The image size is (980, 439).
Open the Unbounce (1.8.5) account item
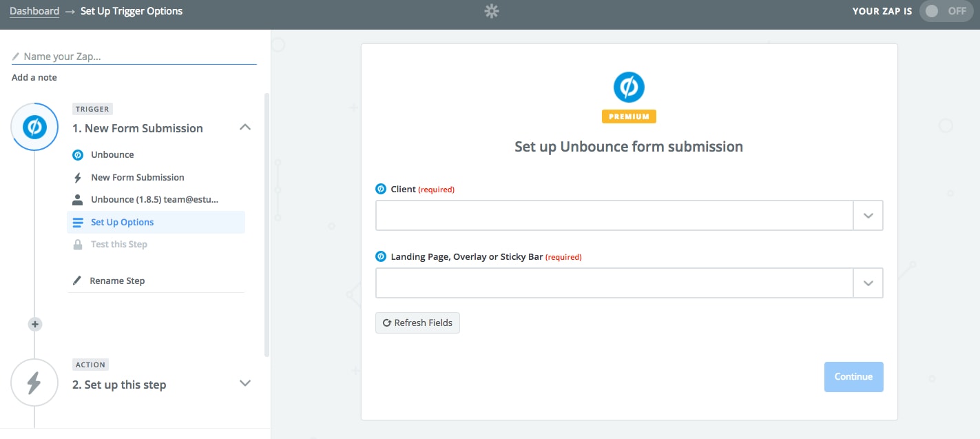(155, 199)
